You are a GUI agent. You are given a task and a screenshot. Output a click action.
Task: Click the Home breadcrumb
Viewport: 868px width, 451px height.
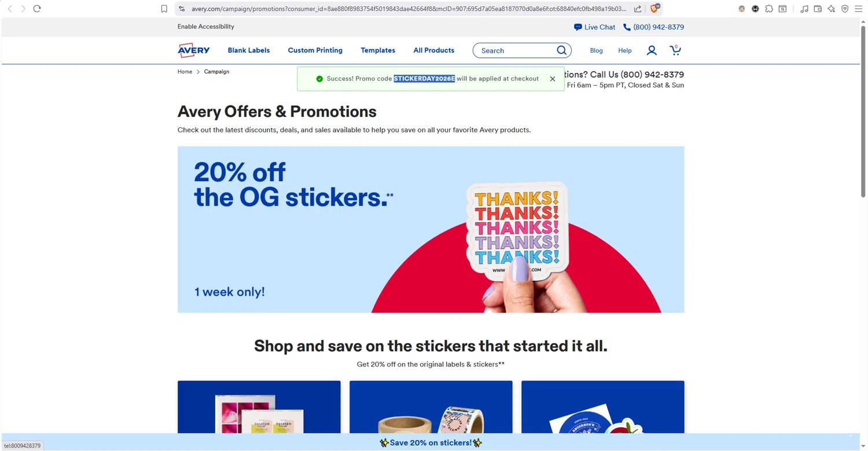tap(185, 72)
